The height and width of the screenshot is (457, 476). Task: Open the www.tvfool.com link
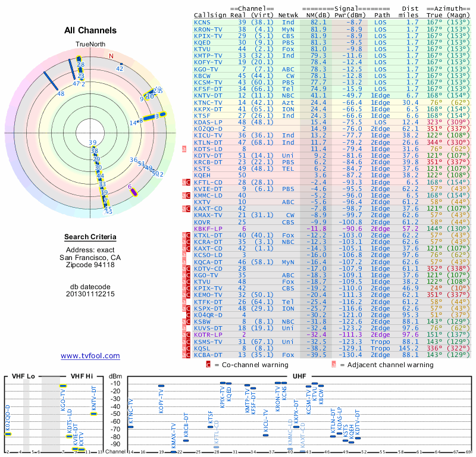coord(90,356)
